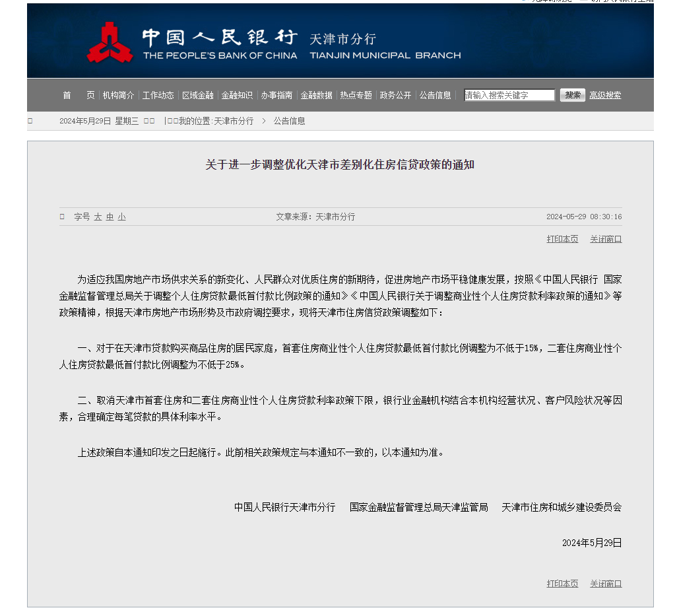Click the top 关闭窗口 close window link

[x=606, y=239]
